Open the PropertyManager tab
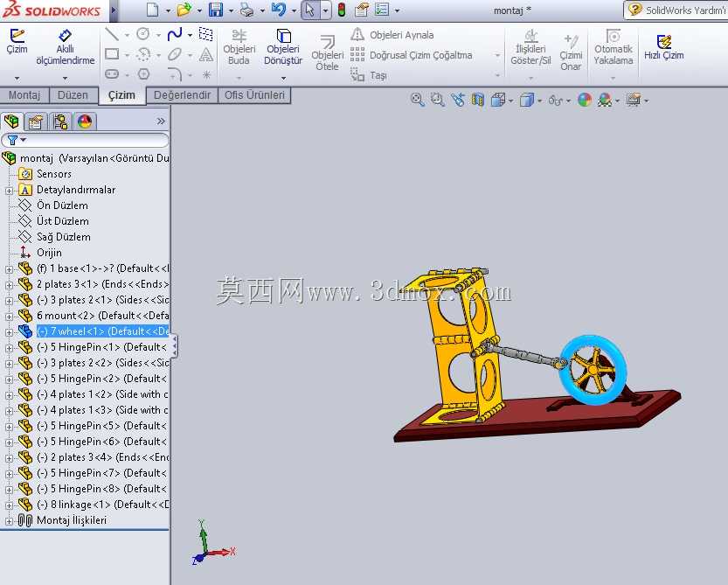Image resolution: width=728 pixels, height=585 pixels. point(35,122)
